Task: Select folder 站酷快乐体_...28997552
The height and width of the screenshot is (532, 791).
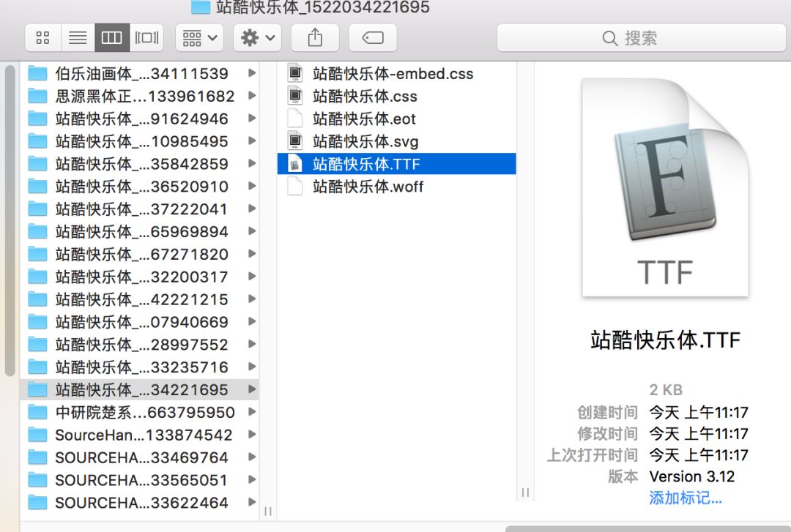Action: pos(140,345)
